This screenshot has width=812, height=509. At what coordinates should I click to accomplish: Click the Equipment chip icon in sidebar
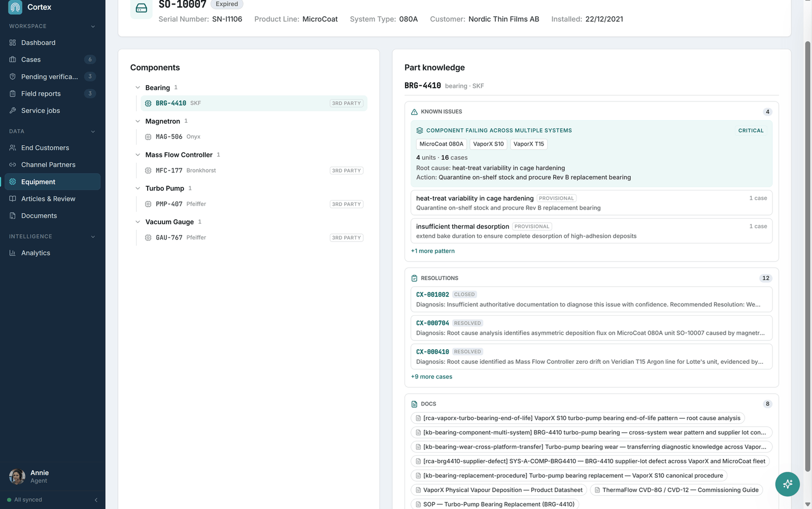click(x=13, y=182)
